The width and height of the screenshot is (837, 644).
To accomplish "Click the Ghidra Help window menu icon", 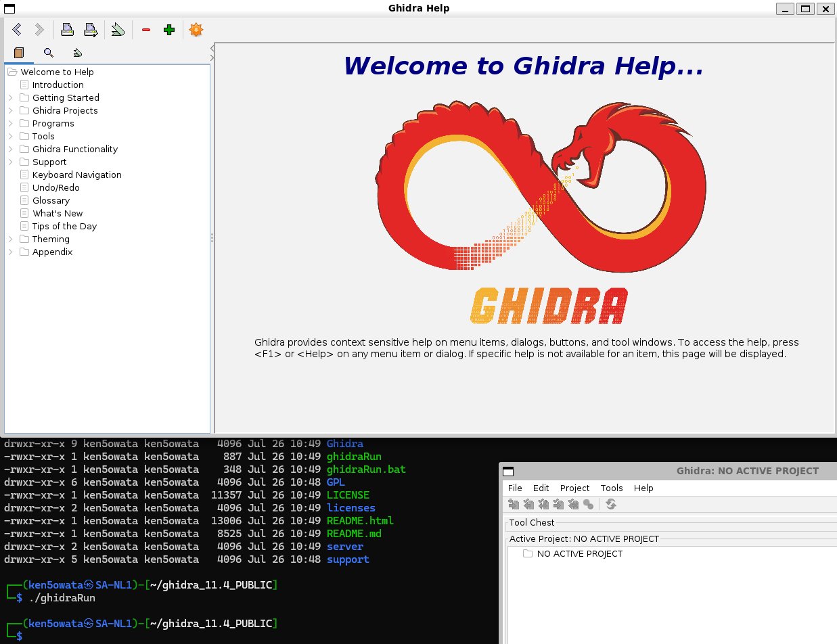I will tap(9, 8).
